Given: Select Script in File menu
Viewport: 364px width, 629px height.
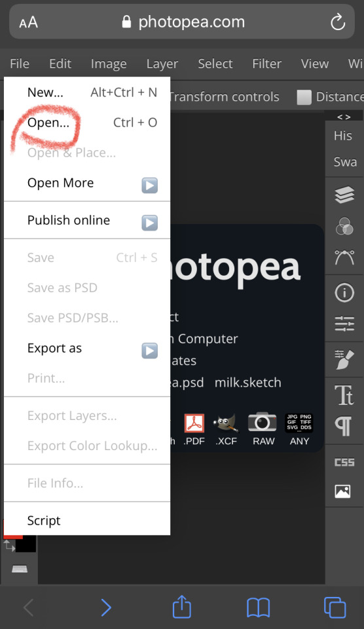Looking at the screenshot, I should (x=87, y=520).
